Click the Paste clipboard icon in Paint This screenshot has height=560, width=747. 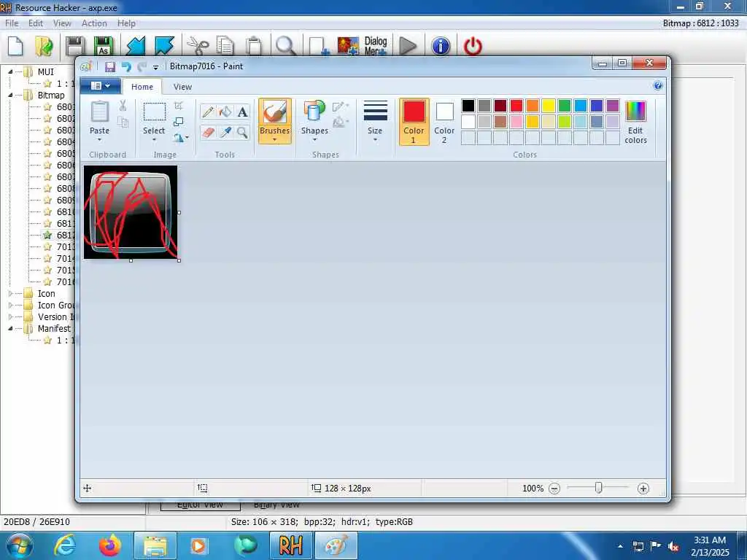pyautogui.click(x=99, y=112)
